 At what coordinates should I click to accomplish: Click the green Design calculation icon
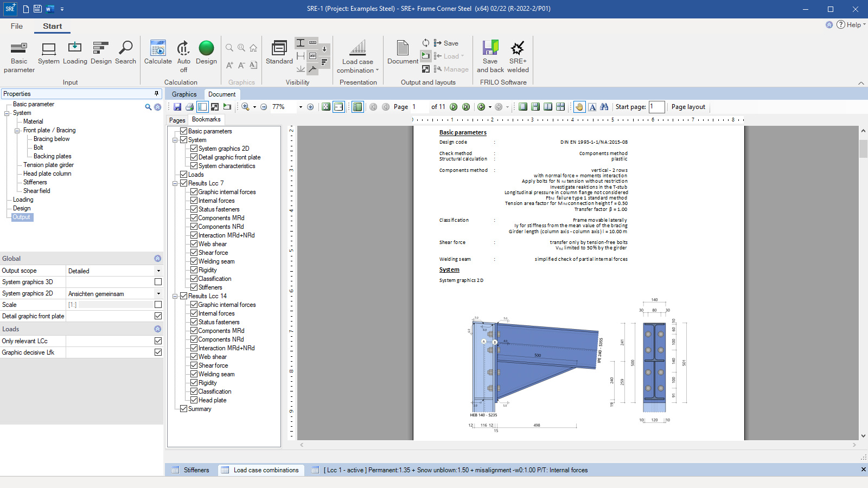pos(206,54)
